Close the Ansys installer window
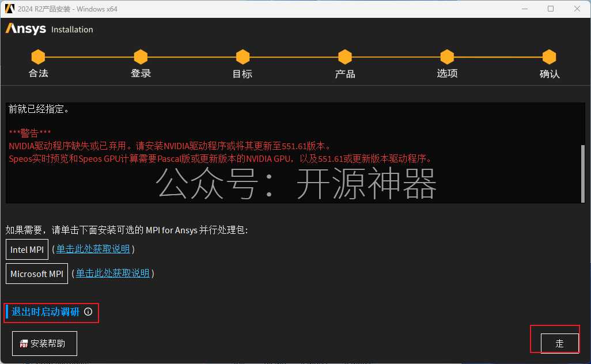591x364 pixels. tap(577, 9)
